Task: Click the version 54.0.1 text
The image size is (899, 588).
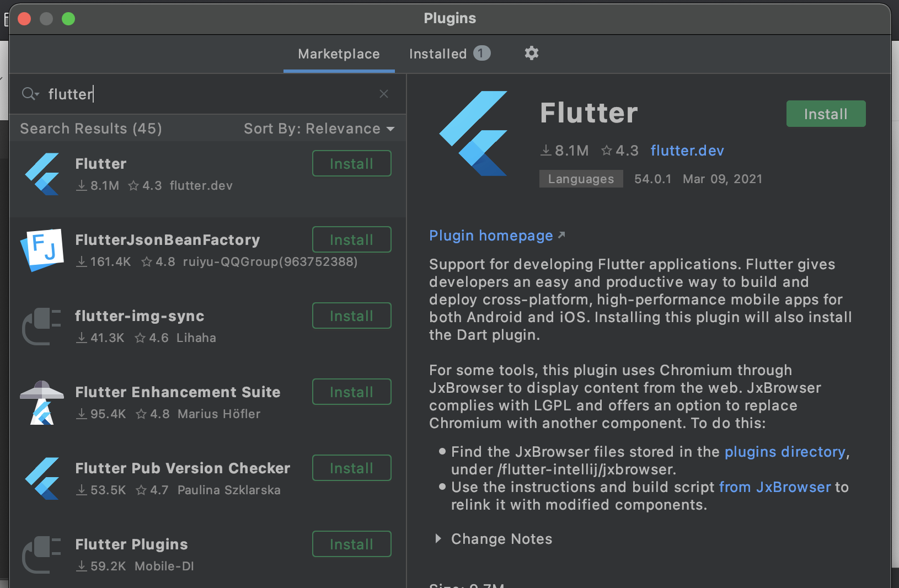Action: click(x=652, y=179)
